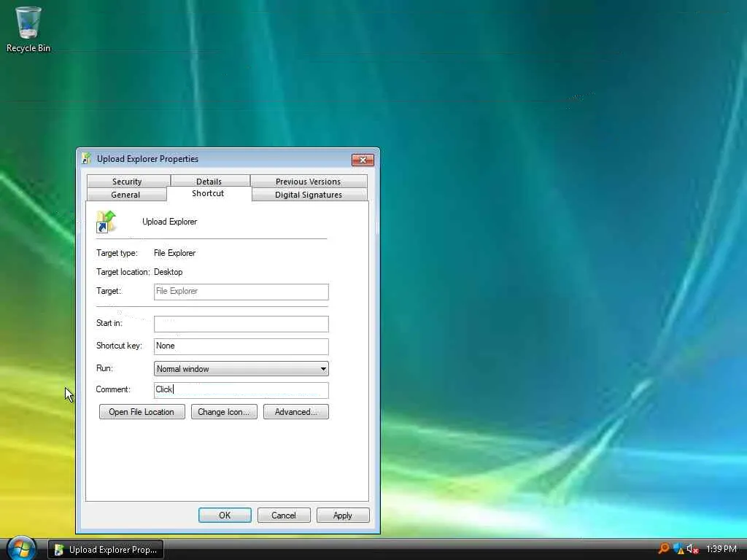Click the Target location value Desktop
Viewport: 747px width, 560px height.
point(169,272)
